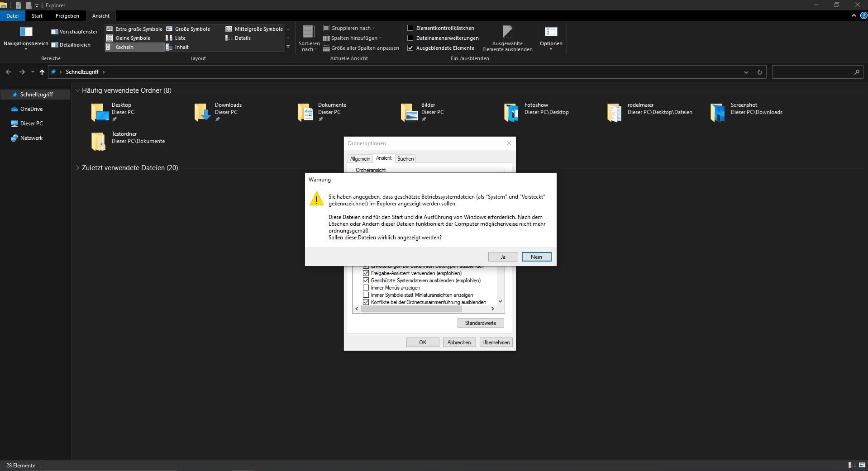The image size is (868, 471).
Task: Decline warning with Nein
Action: tap(536, 257)
